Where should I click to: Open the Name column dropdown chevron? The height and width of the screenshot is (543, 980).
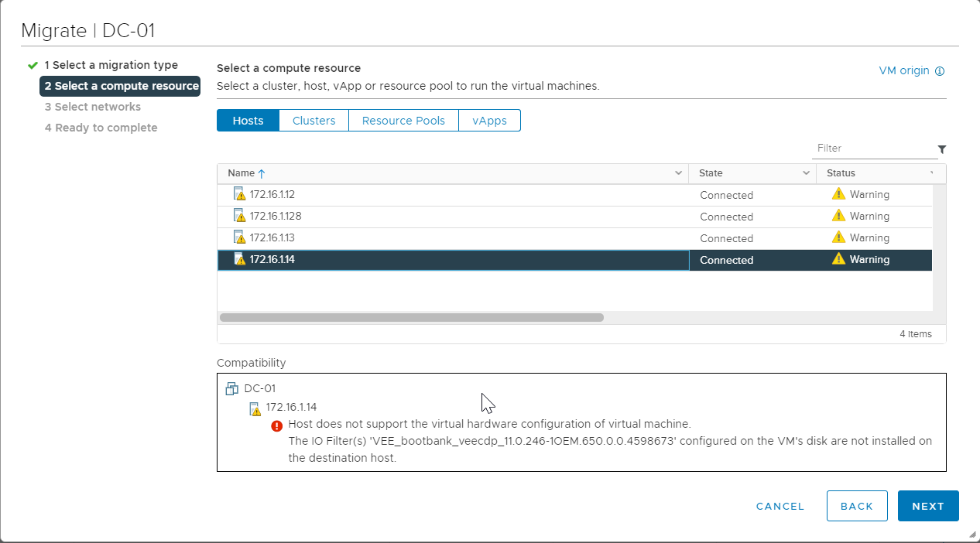pyautogui.click(x=678, y=173)
